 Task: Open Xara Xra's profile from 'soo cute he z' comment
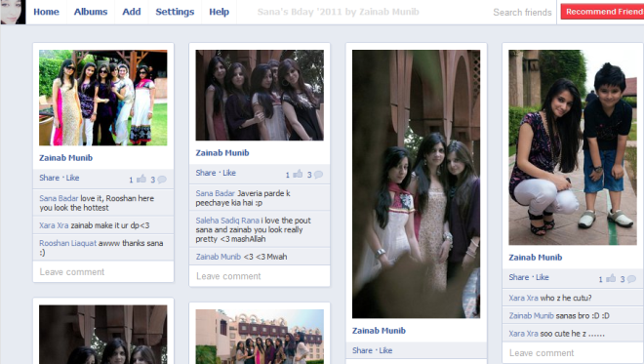click(x=523, y=334)
